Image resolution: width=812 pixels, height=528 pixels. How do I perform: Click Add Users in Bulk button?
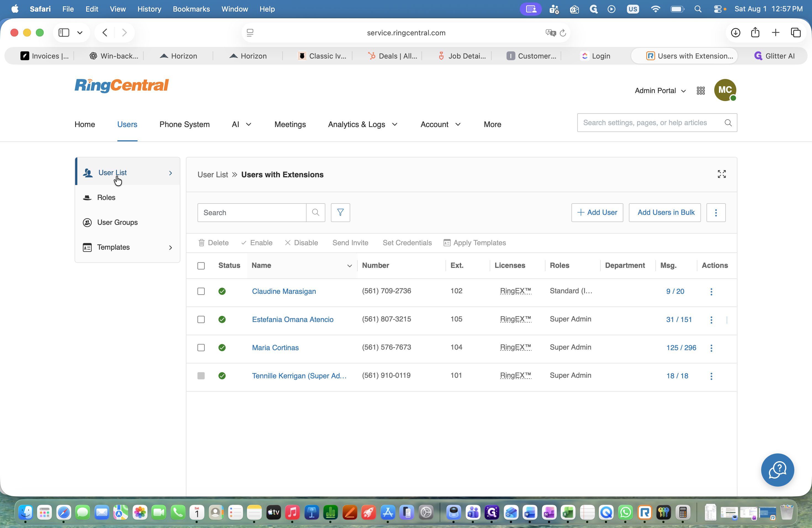(x=665, y=212)
